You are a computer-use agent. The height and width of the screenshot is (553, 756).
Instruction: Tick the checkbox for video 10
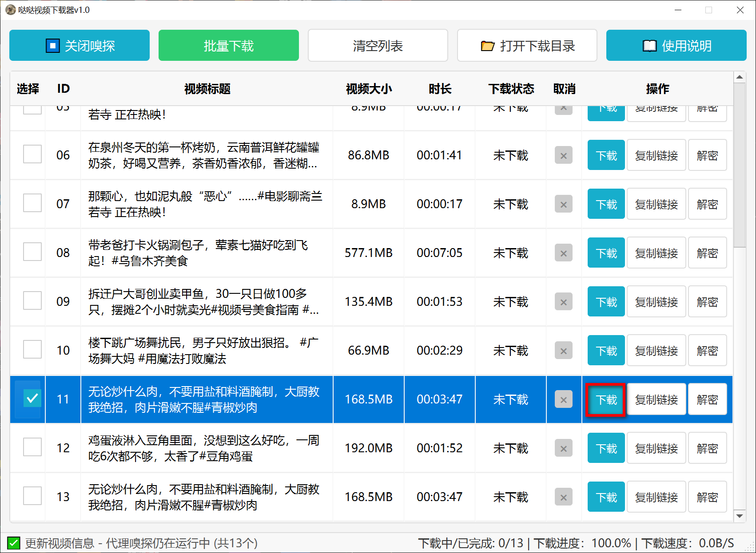[32, 349]
